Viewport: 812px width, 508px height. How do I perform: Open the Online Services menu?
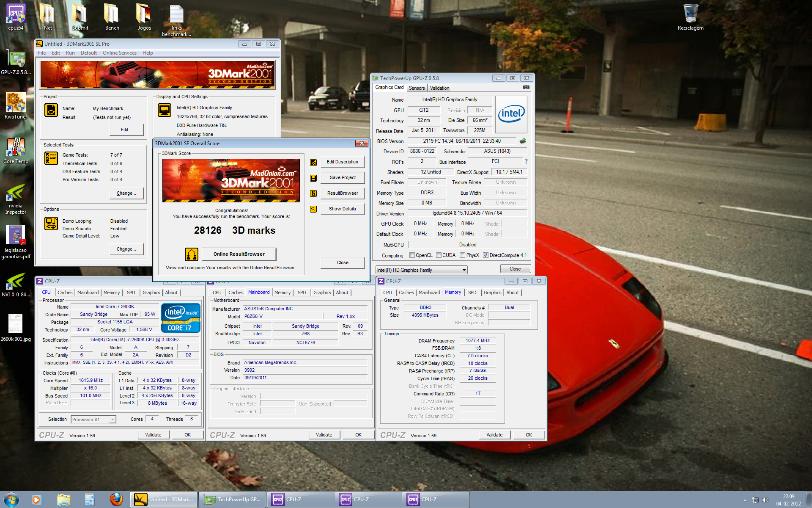coord(119,53)
